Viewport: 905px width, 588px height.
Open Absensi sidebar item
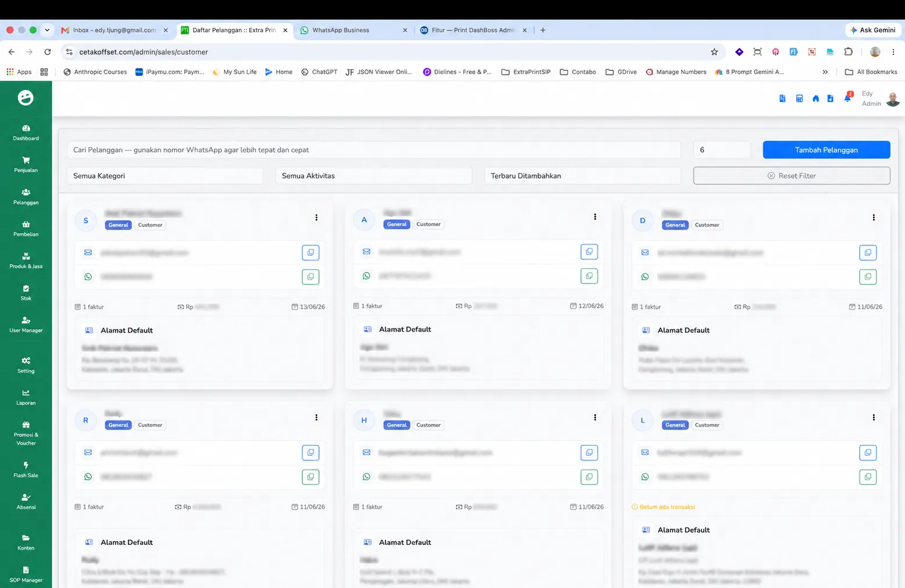click(x=26, y=502)
